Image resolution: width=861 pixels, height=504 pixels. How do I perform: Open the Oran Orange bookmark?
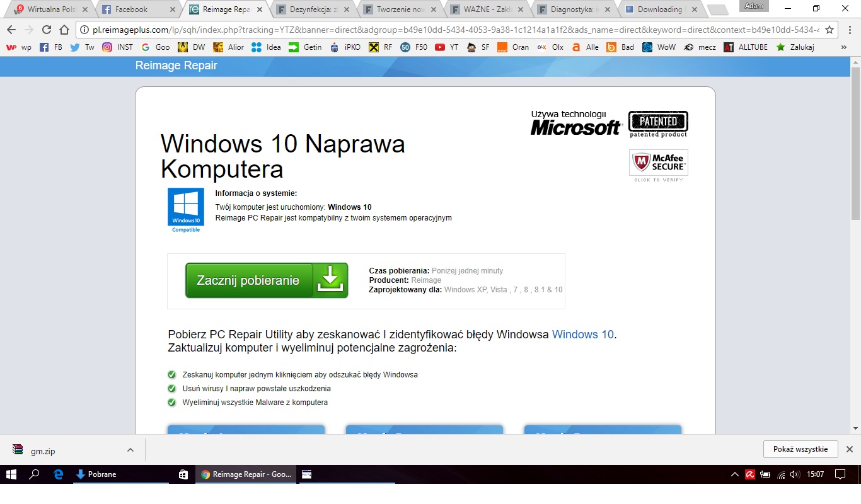click(513, 47)
